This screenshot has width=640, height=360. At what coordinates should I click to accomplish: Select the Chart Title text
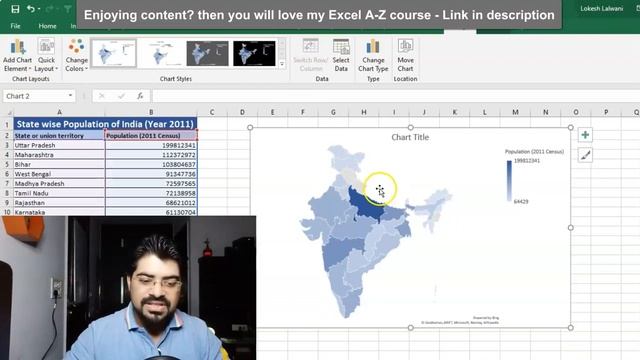click(x=410, y=138)
